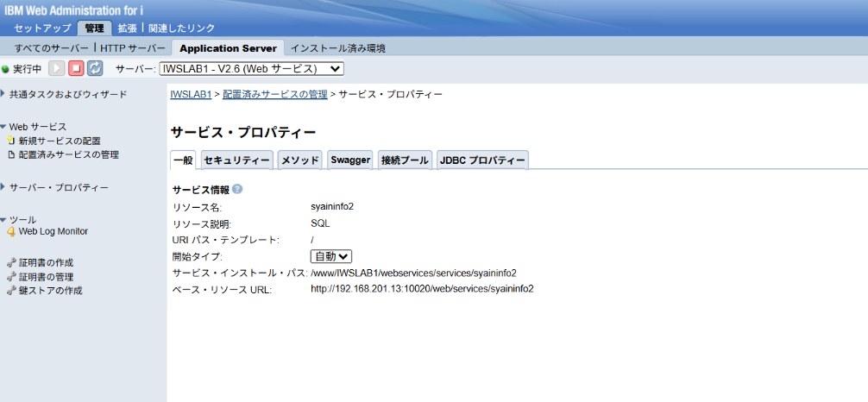868x402 pixels.
Task: Click the 新規サービスの配置 icon
Action: (x=11, y=141)
